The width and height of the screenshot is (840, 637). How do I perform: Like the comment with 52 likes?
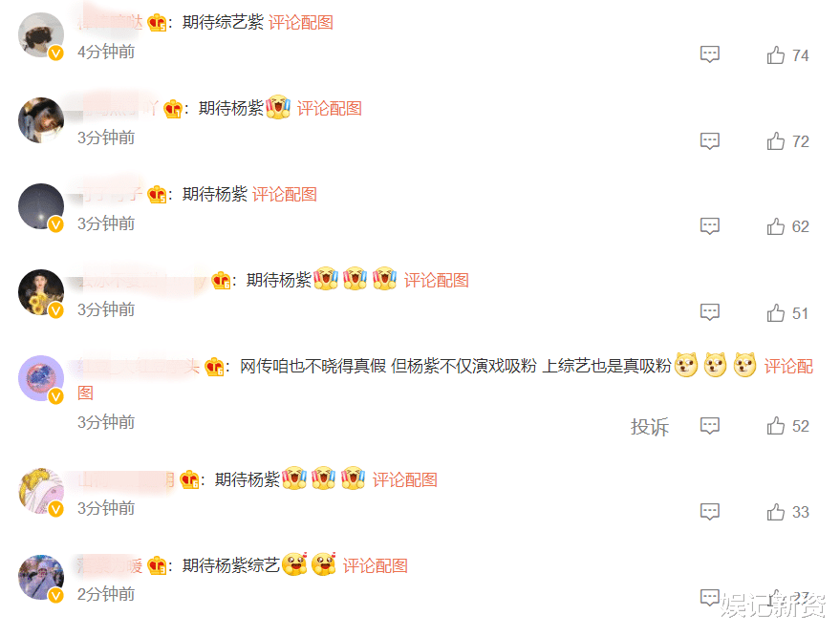[775, 426]
